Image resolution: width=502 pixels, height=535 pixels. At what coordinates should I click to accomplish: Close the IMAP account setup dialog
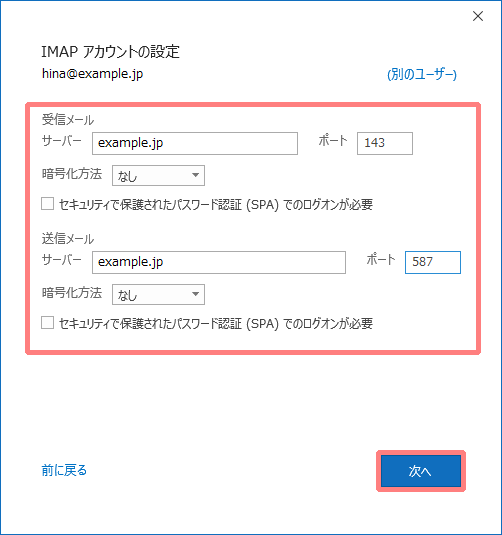pyautogui.click(x=478, y=16)
